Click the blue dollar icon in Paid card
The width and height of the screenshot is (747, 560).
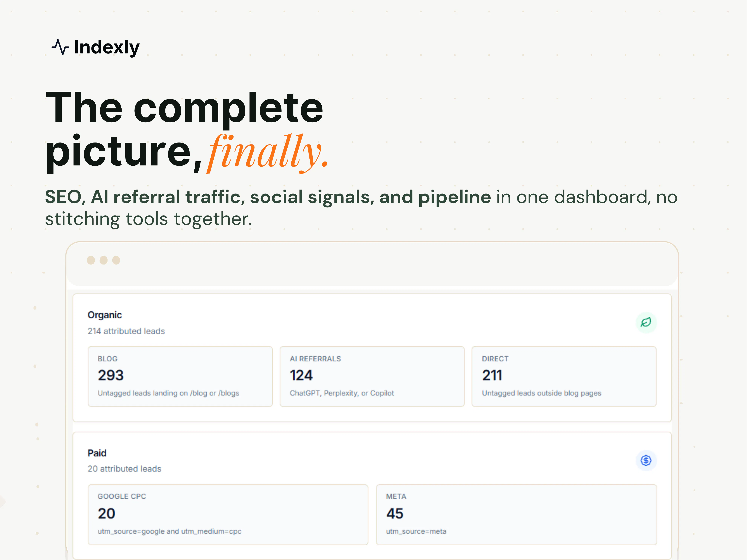[x=646, y=460]
